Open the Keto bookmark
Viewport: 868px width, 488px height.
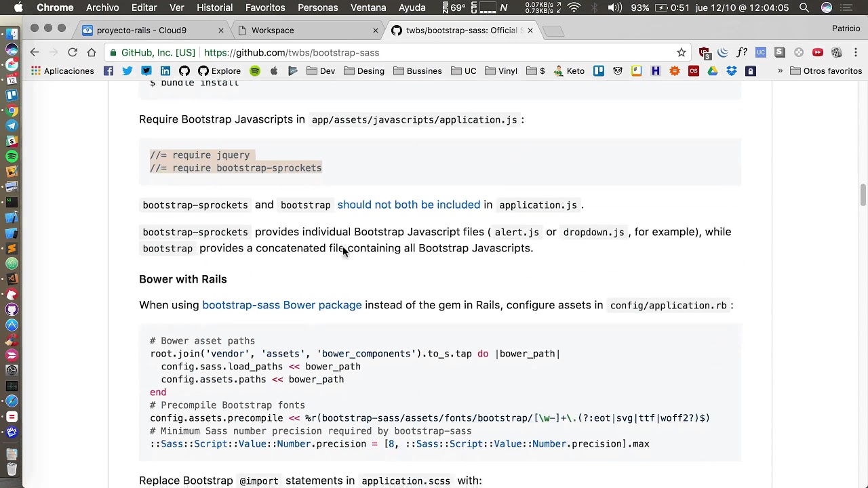click(x=569, y=71)
